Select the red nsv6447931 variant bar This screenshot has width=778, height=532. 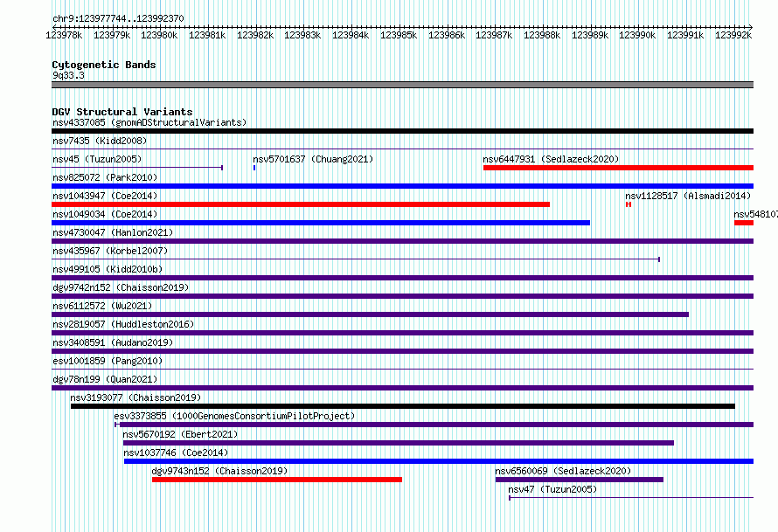[x=618, y=168]
